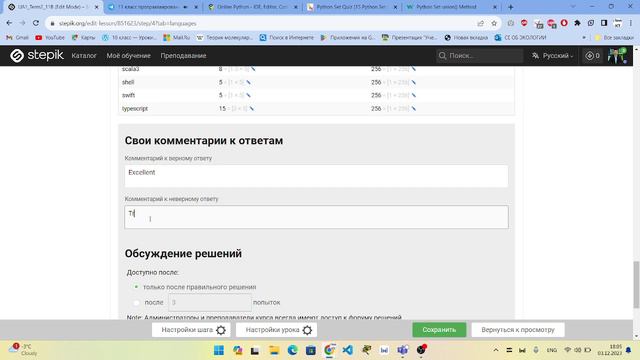Viewport: 640px width, 360px height.
Task: Open Microsoft Teams from taskbar
Action: pyautogui.click(x=402, y=350)
